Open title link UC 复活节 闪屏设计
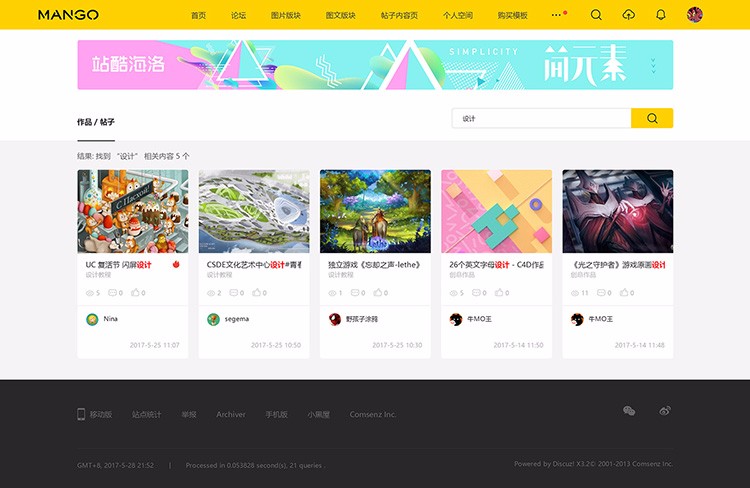This screenshot has width=750, height=488. [x=119, y=265]
